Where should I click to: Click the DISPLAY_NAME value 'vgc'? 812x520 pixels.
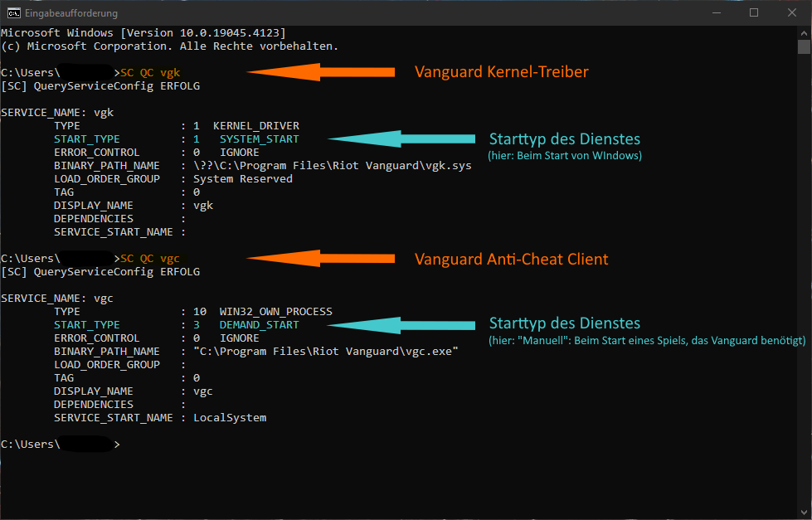tap(203, 391)
